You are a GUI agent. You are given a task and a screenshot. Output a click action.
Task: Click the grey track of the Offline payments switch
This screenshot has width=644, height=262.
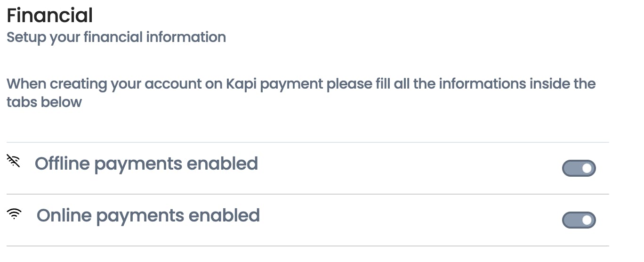[x=571, y=168]
